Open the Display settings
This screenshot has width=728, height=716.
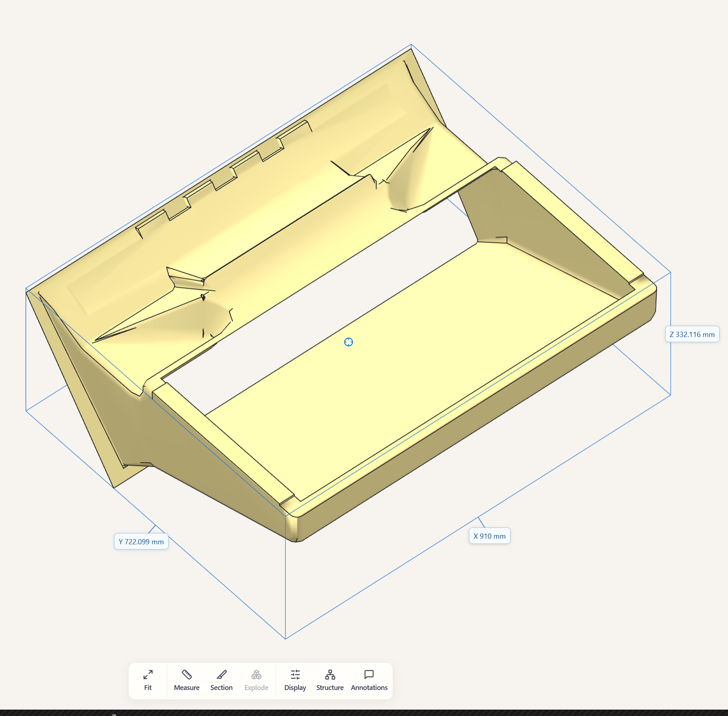[x=295, y=680]
